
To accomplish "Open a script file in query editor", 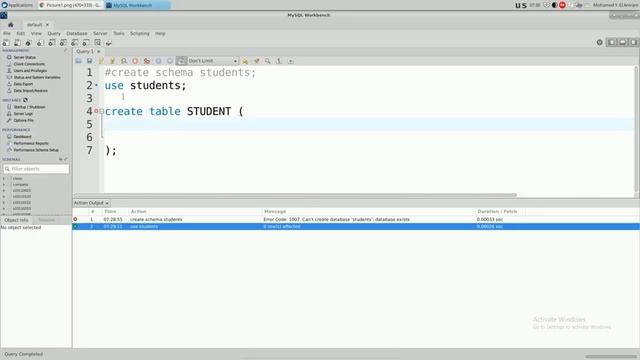I will pos(78,61).
